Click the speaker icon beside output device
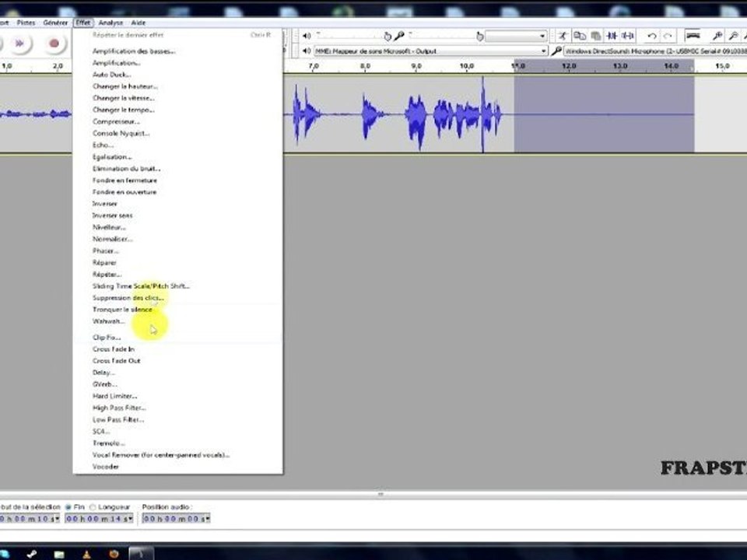Screen dimensions: 747x560 pyautogui.click(x=307, y=51)
